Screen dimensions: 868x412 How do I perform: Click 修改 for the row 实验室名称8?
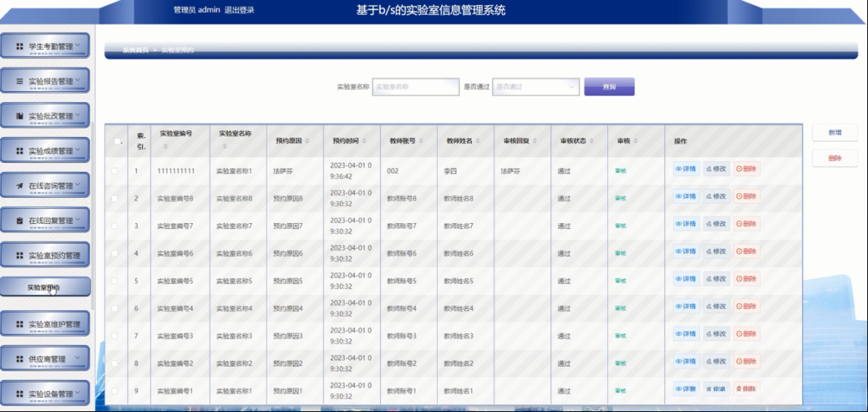(716, 196)
